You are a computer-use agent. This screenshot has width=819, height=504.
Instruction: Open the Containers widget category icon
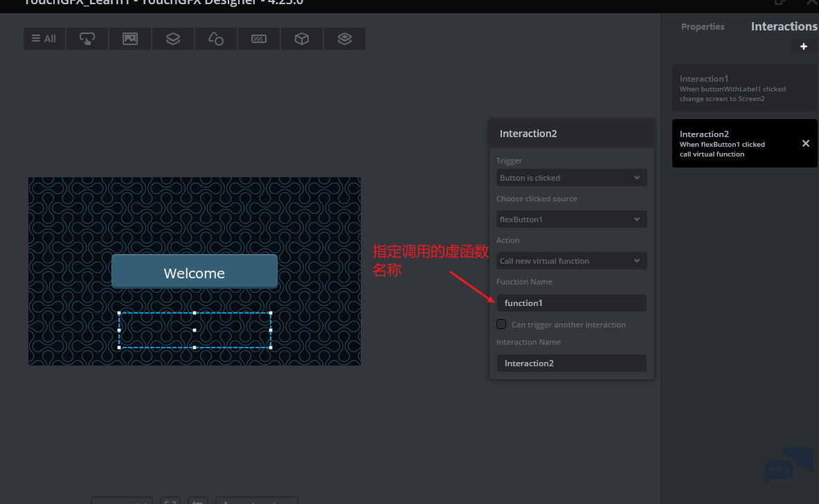point(173,39)
